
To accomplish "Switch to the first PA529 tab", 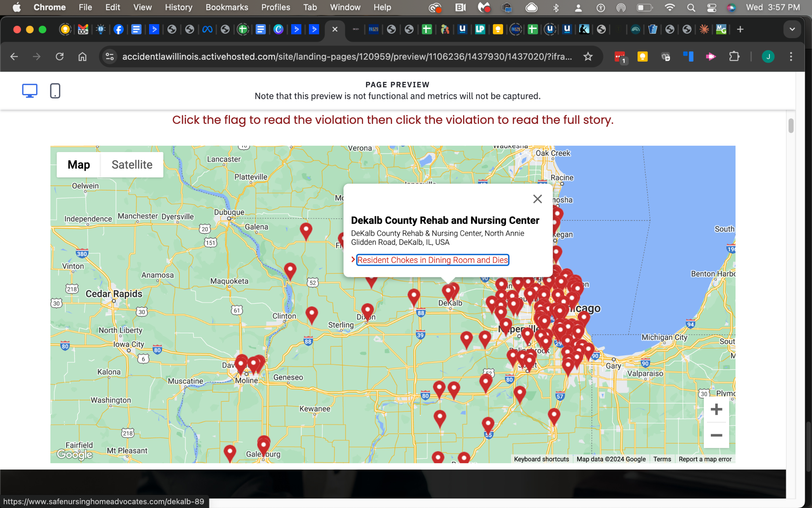I will point(373,29).
